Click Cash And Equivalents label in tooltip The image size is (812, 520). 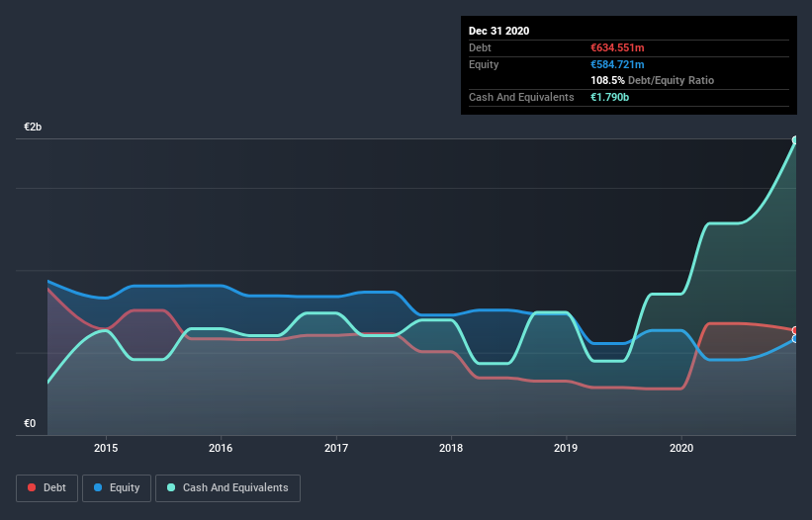[521, 97]
